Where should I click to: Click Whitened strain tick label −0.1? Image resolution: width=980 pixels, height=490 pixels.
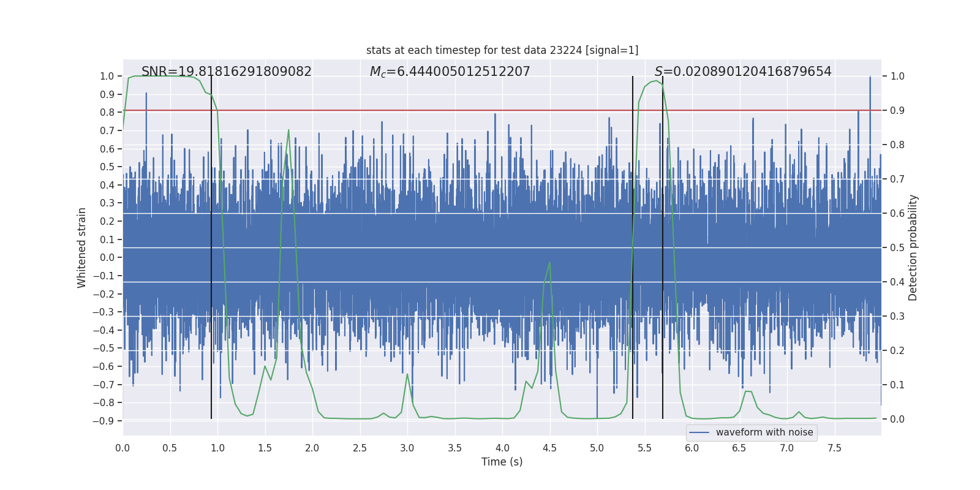pos(104,276)
